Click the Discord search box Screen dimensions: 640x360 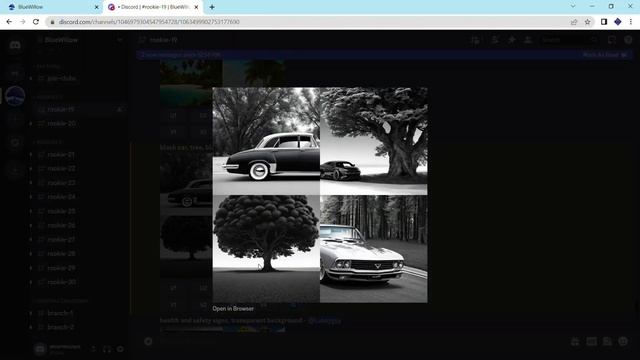pyautogui.click(x=569, y=40)
